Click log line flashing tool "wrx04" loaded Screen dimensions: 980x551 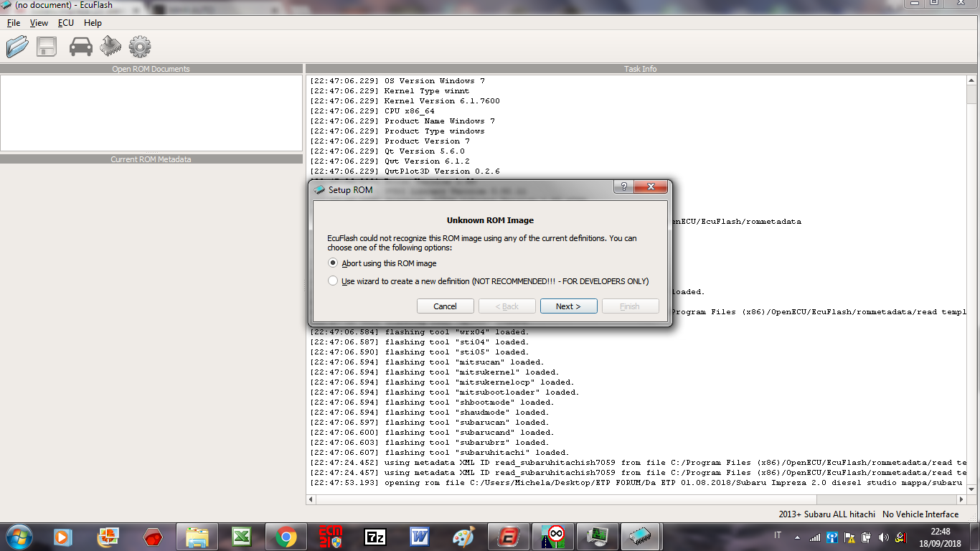(x=419, y=332)
